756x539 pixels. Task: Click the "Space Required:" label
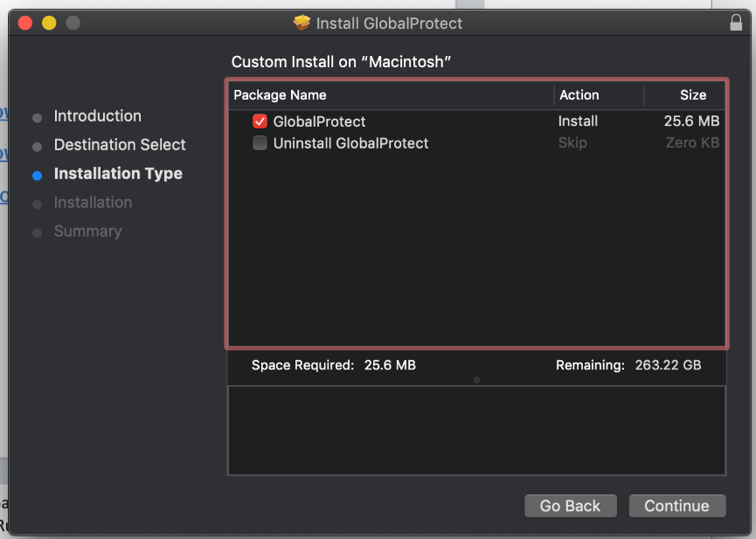click(302, 365)
